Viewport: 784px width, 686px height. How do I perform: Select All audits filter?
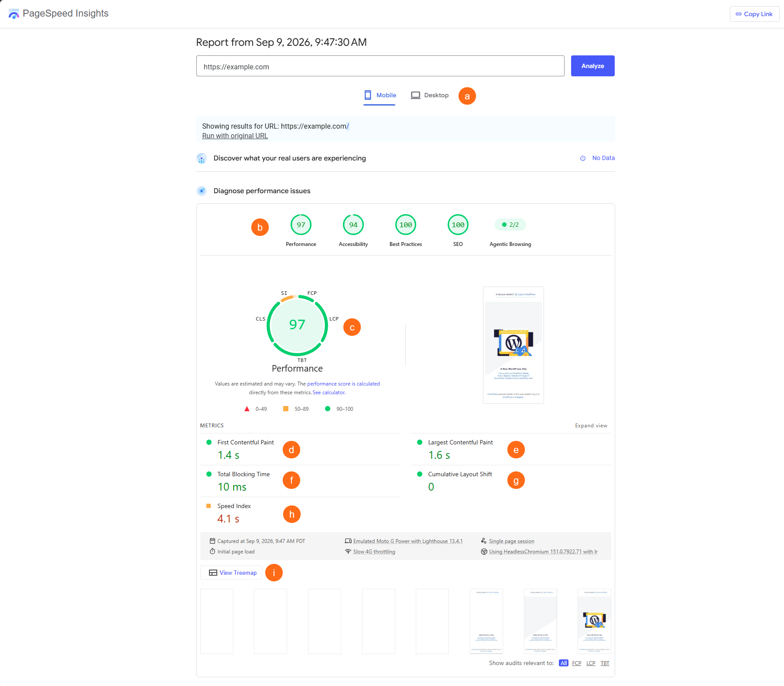pyautogui.click(x=564, y=663)
